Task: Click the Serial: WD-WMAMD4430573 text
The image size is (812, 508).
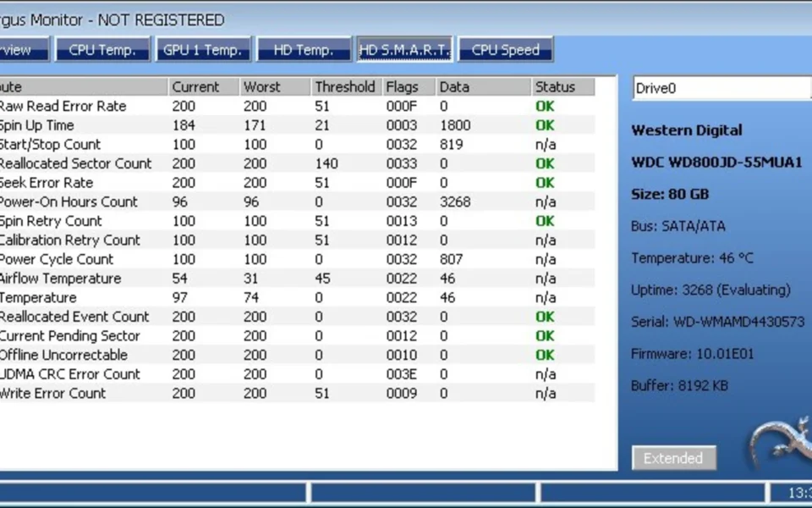Action: click(x=718, y=322)
